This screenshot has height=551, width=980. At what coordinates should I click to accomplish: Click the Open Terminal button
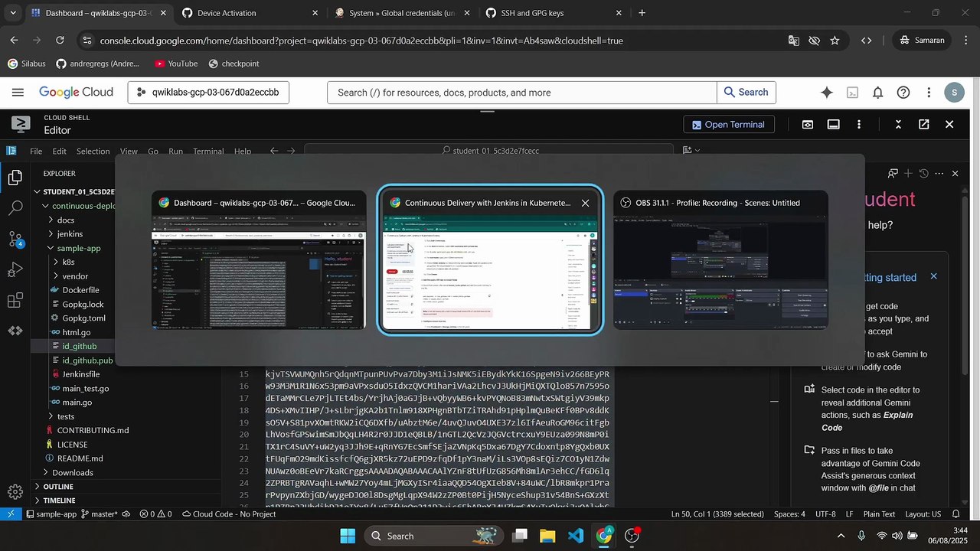(x=729, y=125)
